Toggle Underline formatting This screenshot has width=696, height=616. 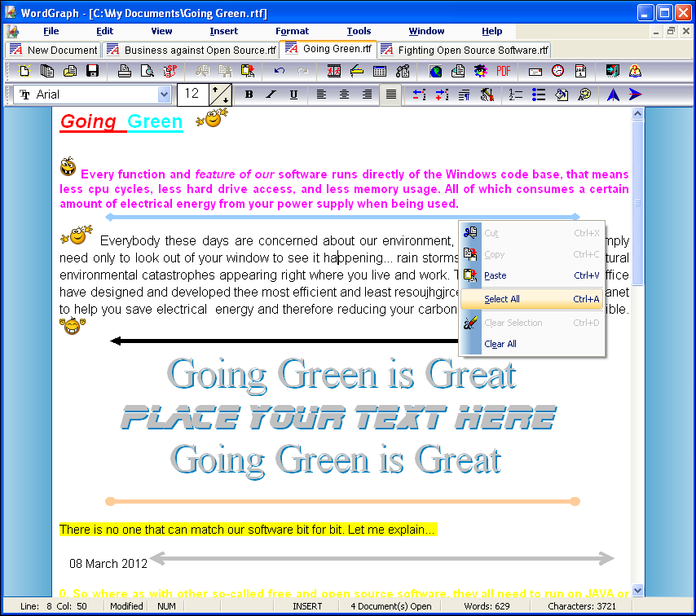[x=293, y=95]
